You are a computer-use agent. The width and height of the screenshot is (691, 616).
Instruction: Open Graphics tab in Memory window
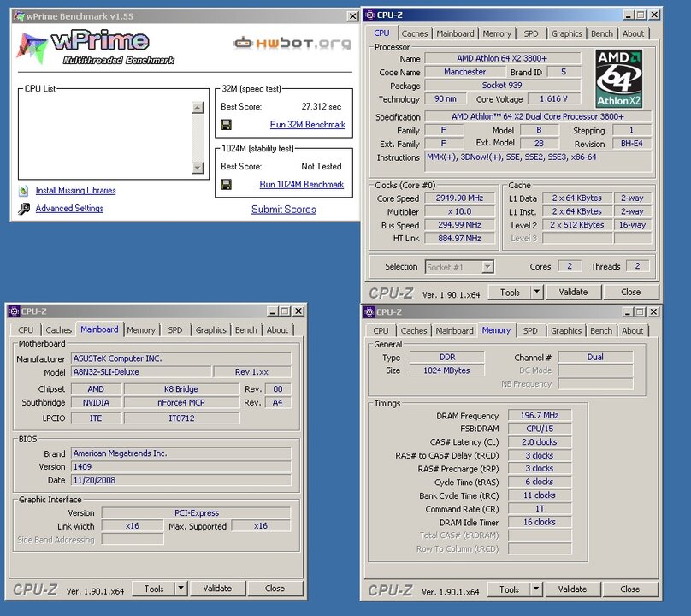click(x=566, y=331)
